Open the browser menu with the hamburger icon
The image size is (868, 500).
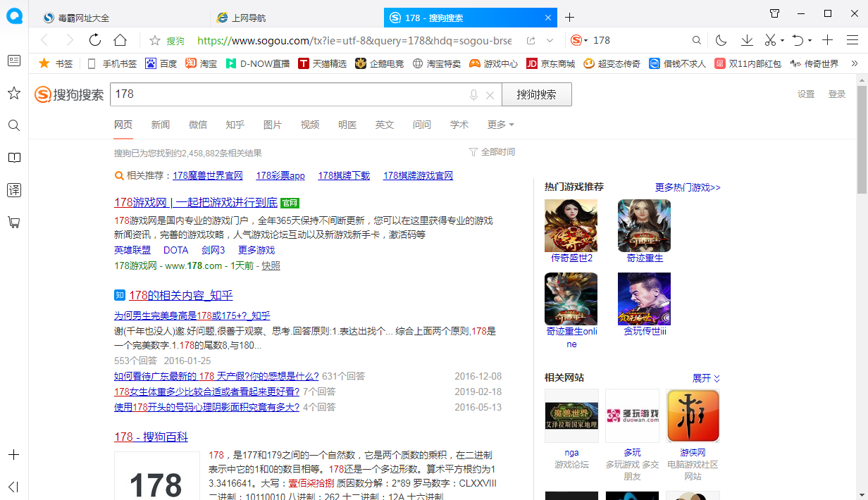point(855,40)
